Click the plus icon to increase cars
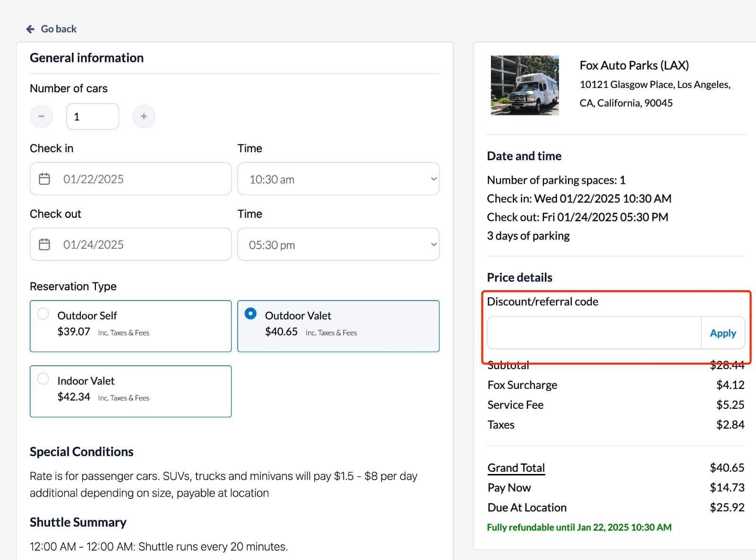Screen dimensions: 756x560 144,116
